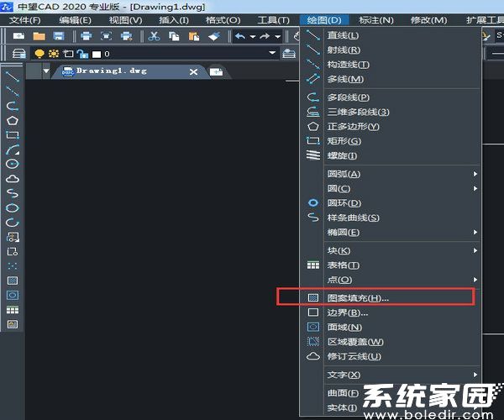The image size is (504, 420).
Task: Choose 面域(N) from the draw menu
Action: coord(391,327)
